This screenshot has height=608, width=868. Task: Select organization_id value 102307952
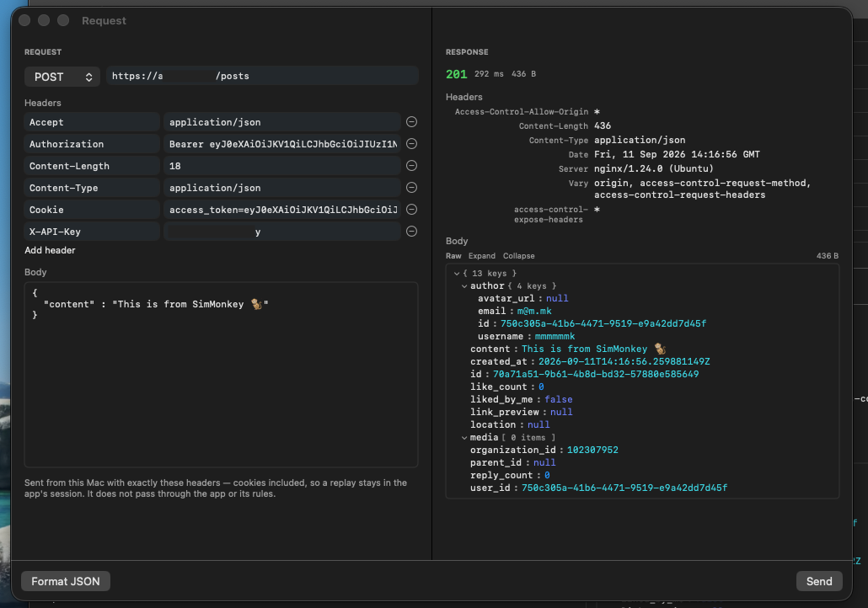click(592, 451)
